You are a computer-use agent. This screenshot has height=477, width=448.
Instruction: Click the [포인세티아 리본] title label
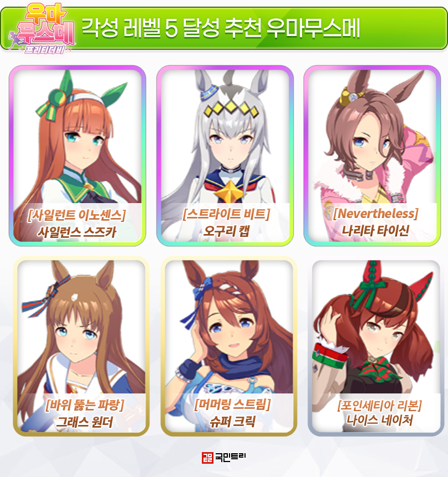[379, 405]
